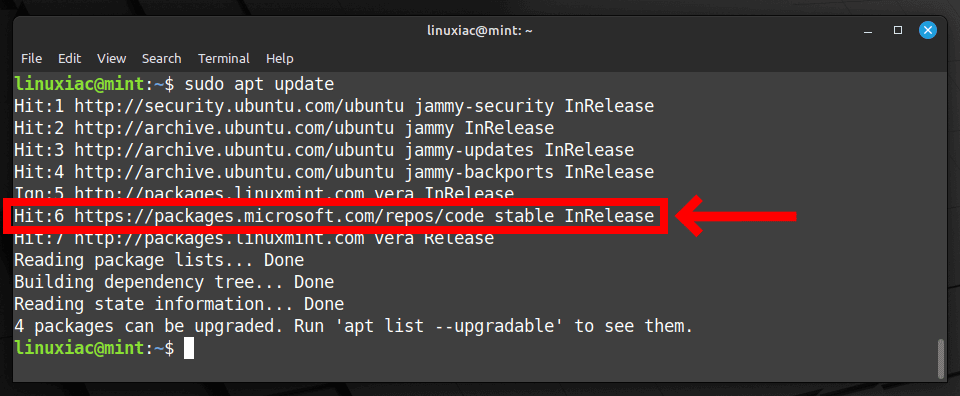Open the Search menu
This screenshot has width=960, height=396.
(162, 59)
